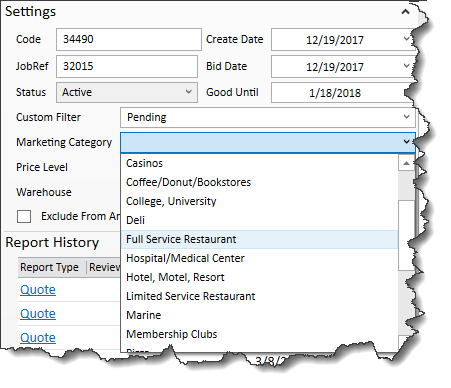Select Coffee/Donut/Bookstores category
Image resolution: width=451 pixels, height=388 pixels.
(259, 182)
